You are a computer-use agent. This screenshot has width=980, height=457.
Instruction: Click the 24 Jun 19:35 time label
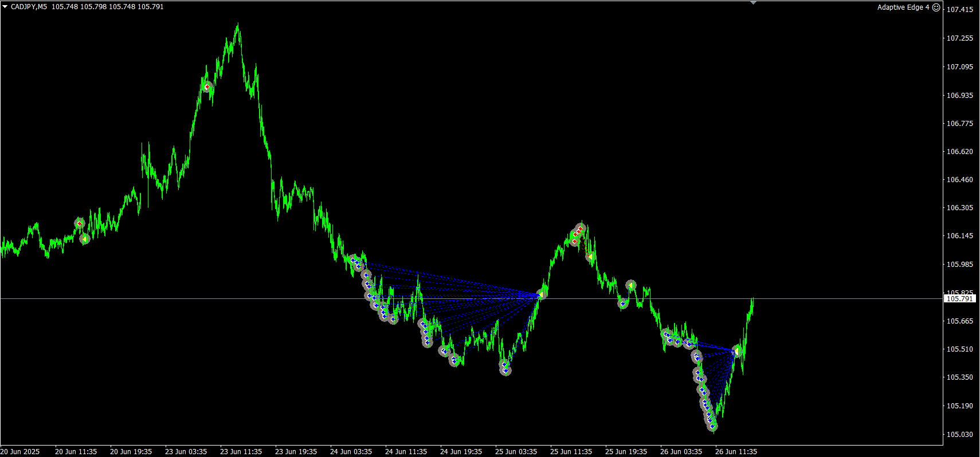(461, 452)
